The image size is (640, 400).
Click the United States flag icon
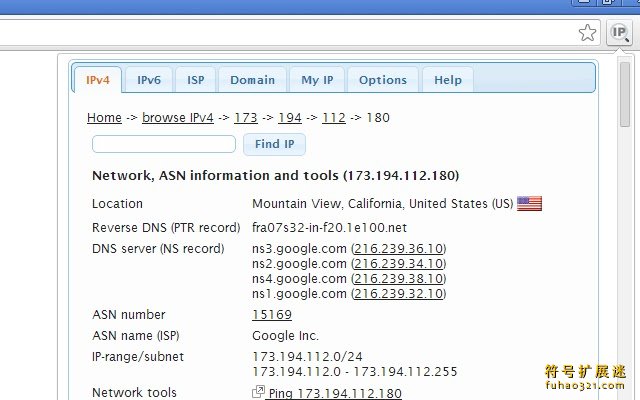[529, 203]
